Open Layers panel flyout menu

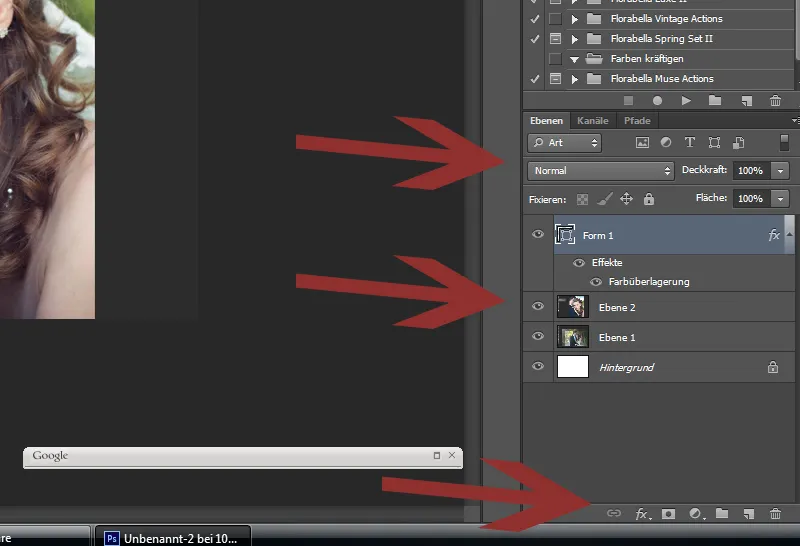795,120
